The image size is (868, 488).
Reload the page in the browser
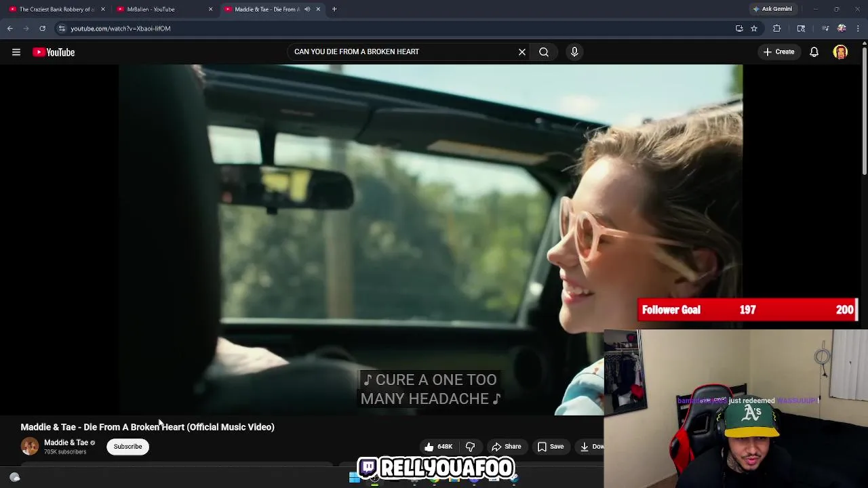(42, 28)
